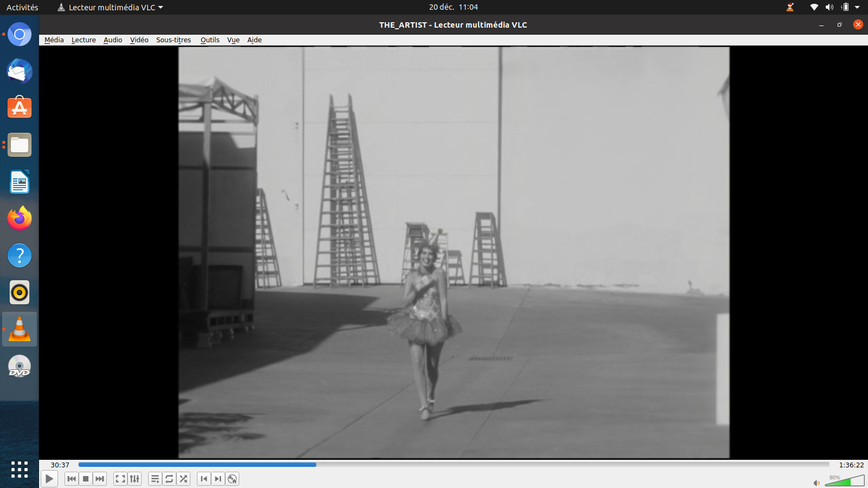Jump to the previous chapter
Image resolution: width=868 pixels, height=488 pixels.
click(x=204, y=479)
